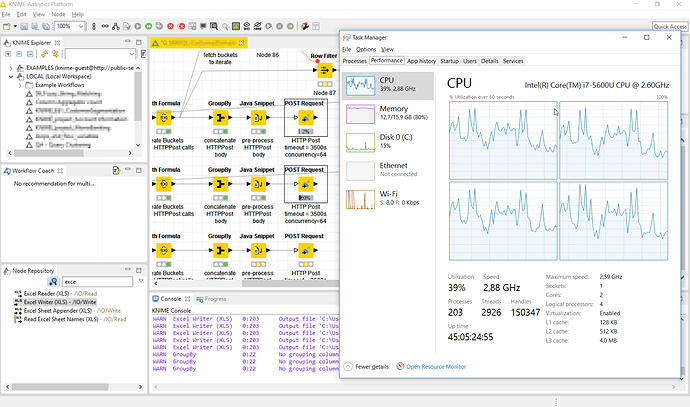Switch to the Progress tab
Screen dimensions: 690x407
point(211,299)
